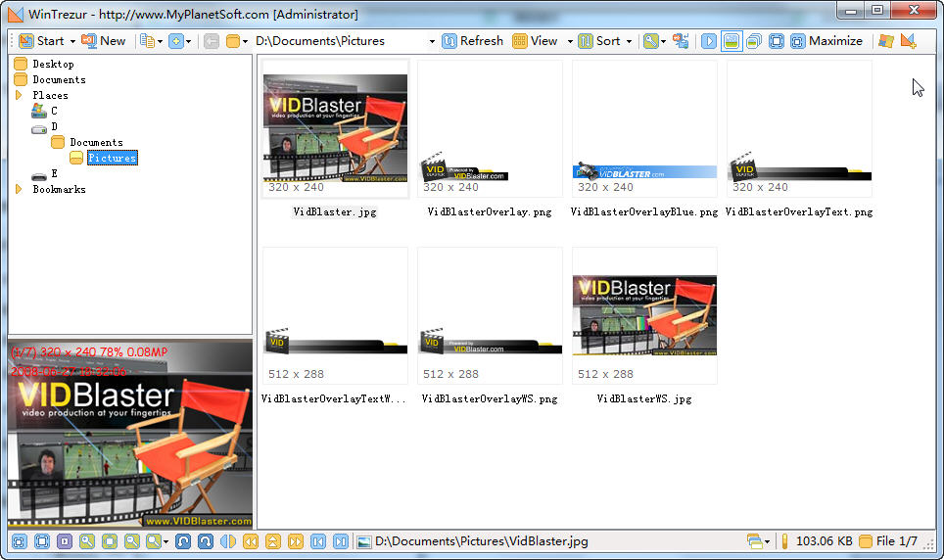
Task: Toggle the highlighted image preview panel icon
Action: (x=732, y=41)
